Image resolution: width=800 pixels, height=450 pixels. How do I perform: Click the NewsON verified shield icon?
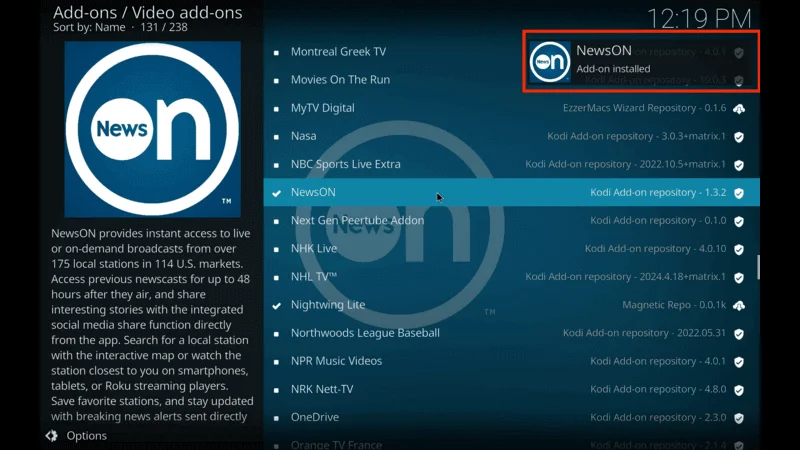point(739,193)
